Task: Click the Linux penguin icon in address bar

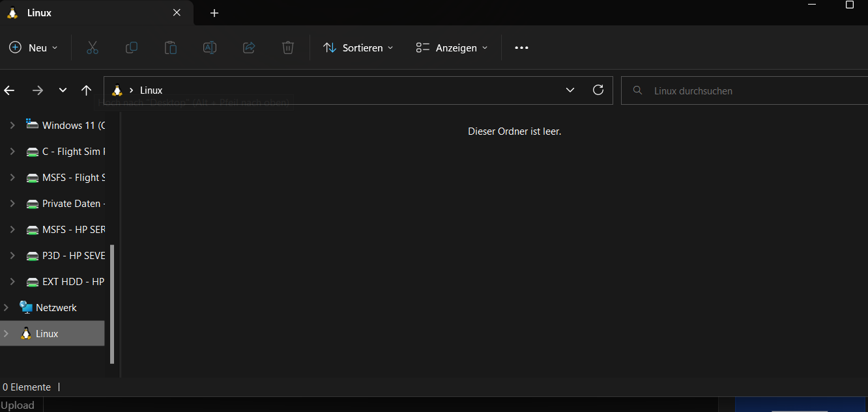Action: coord(117,90)
